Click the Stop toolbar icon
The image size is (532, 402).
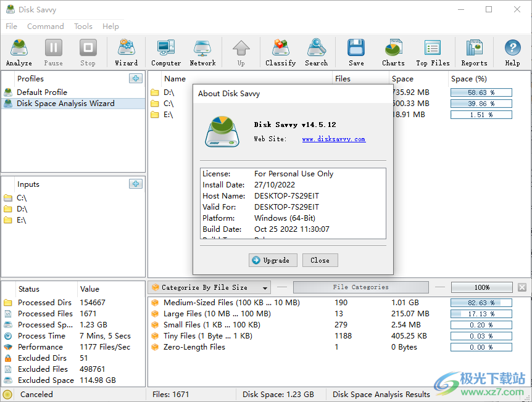(x=88, y=52)
